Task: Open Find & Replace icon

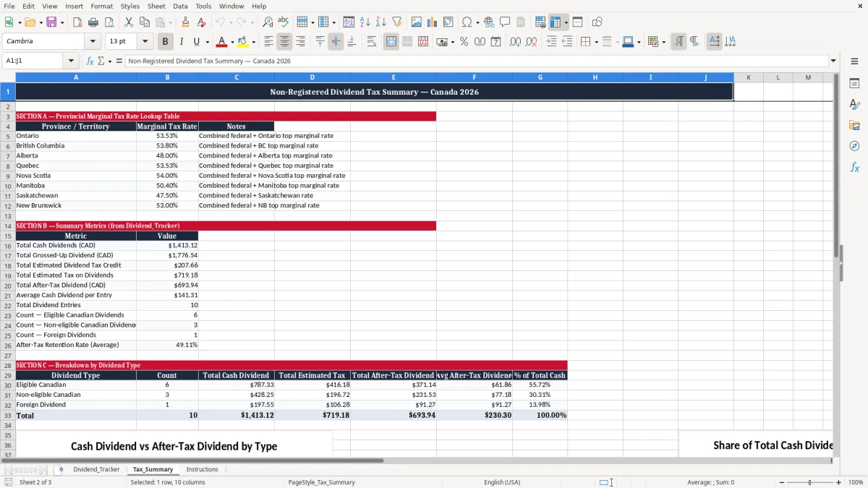Action: coord(268,22)
